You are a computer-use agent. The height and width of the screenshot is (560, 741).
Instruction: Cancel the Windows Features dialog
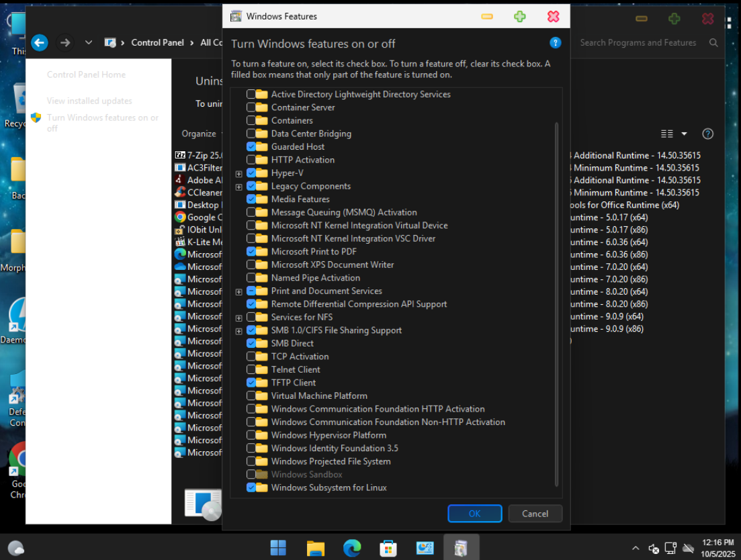535,514
